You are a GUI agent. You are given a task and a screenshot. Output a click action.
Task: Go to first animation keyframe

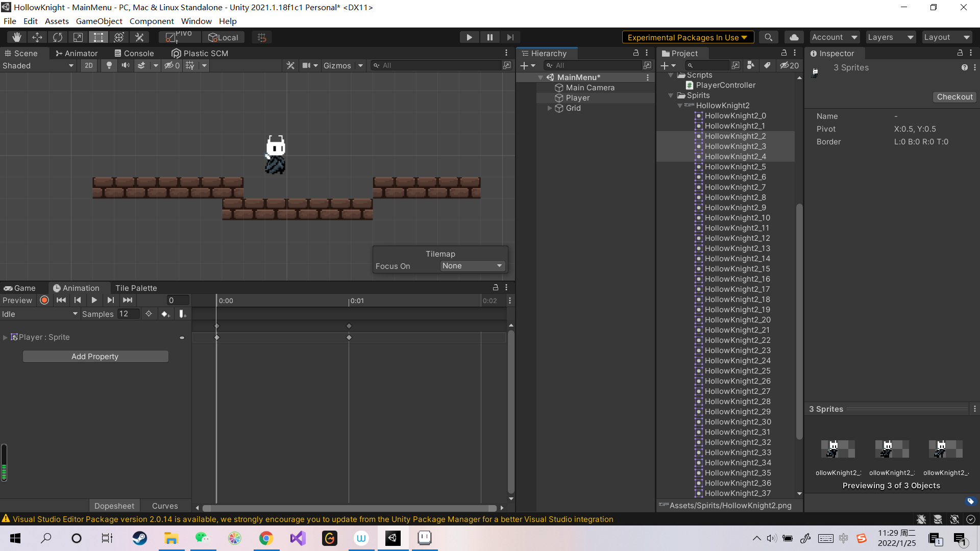61,300
